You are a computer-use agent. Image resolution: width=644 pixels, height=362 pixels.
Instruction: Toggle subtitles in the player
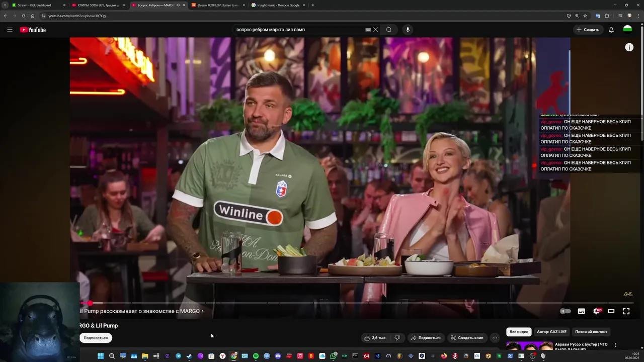point(581,311)
